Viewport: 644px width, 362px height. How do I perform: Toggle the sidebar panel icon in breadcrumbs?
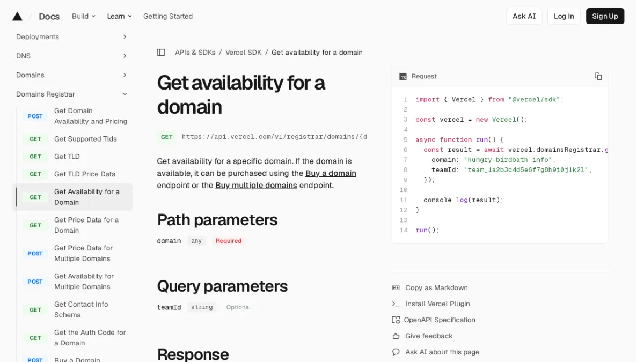tap(161, 53)
